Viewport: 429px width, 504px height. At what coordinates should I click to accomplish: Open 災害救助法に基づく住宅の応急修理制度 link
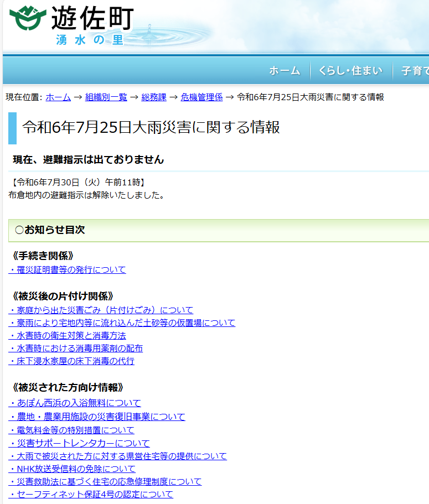[x=105, y=481]
